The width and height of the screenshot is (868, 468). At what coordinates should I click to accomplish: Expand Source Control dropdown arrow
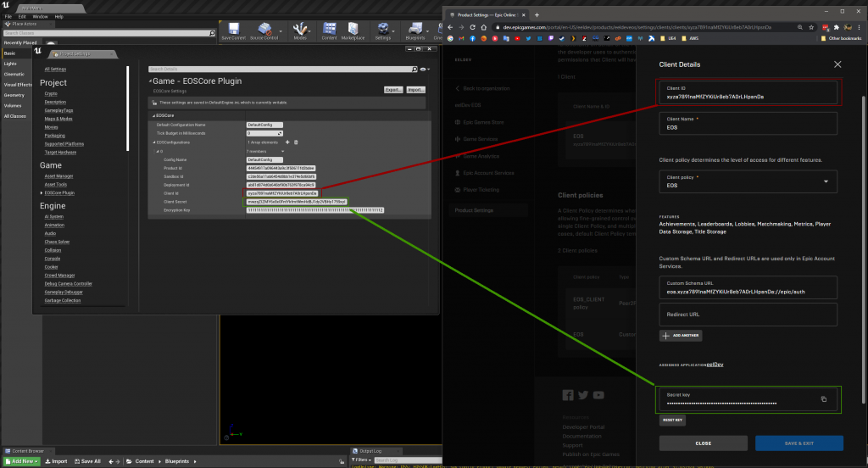click(x=281, y=31)
